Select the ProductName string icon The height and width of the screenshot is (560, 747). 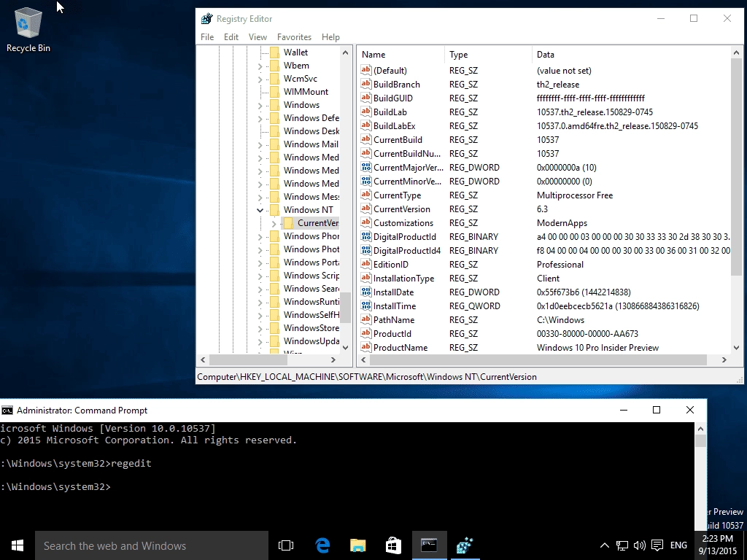click(366, 347)
